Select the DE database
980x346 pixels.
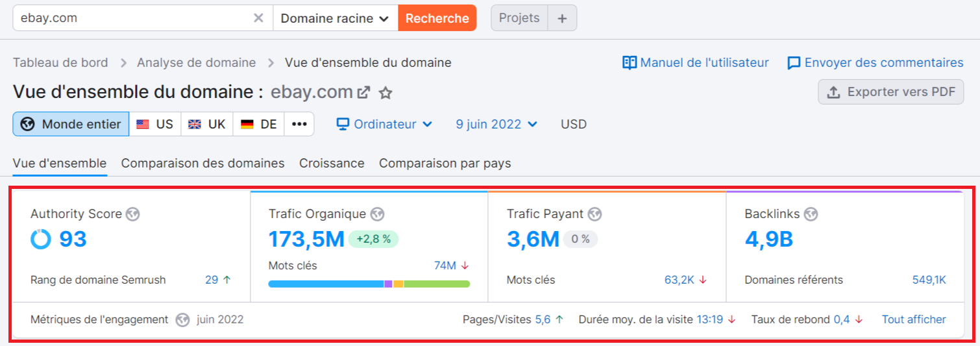pos(258,124)
